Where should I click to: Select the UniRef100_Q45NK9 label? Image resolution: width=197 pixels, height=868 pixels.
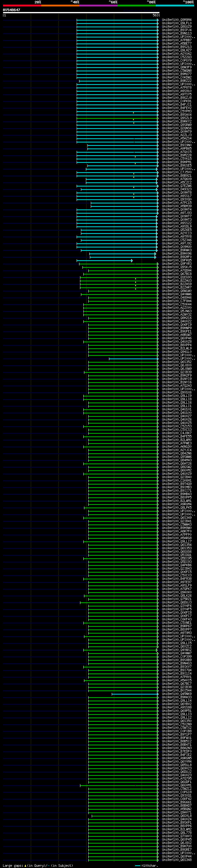pyautogui.click(x=177, y=694)
